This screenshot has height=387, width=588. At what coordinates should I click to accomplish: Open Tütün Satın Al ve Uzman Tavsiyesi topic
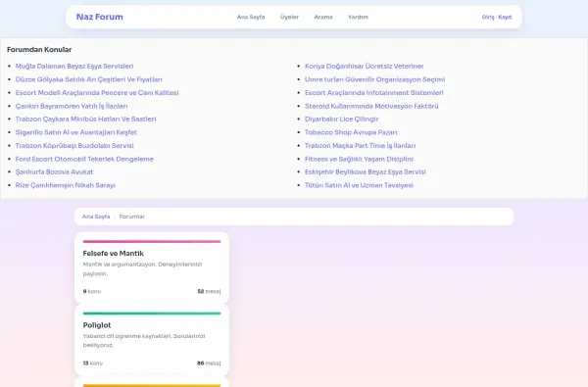(359, 185)
